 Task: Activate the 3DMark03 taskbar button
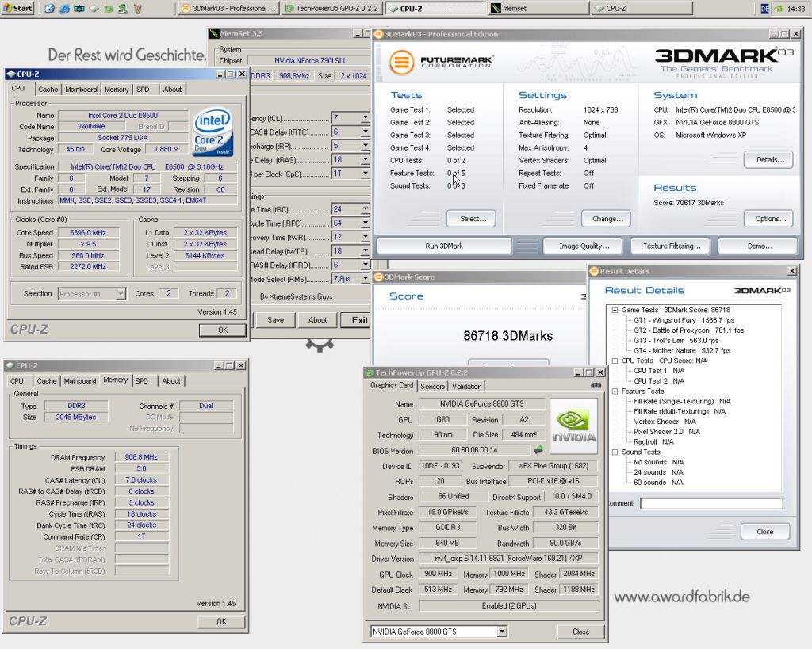(228, 8)
